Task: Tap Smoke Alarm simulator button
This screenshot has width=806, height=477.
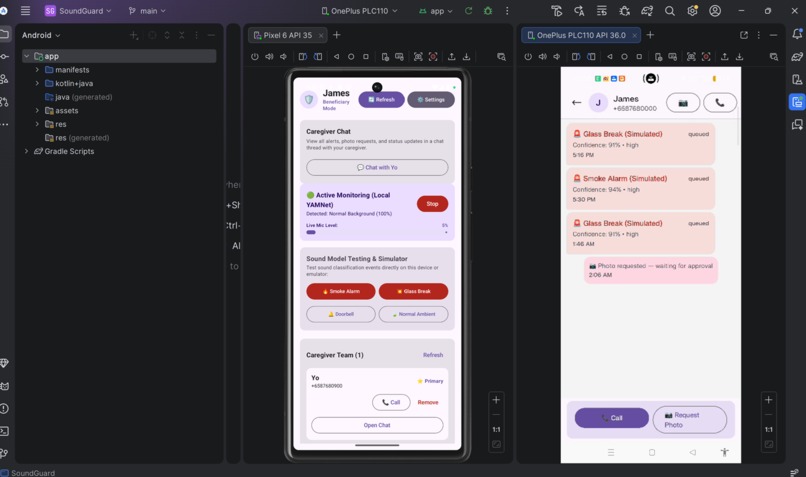Action: click(341, 291)
